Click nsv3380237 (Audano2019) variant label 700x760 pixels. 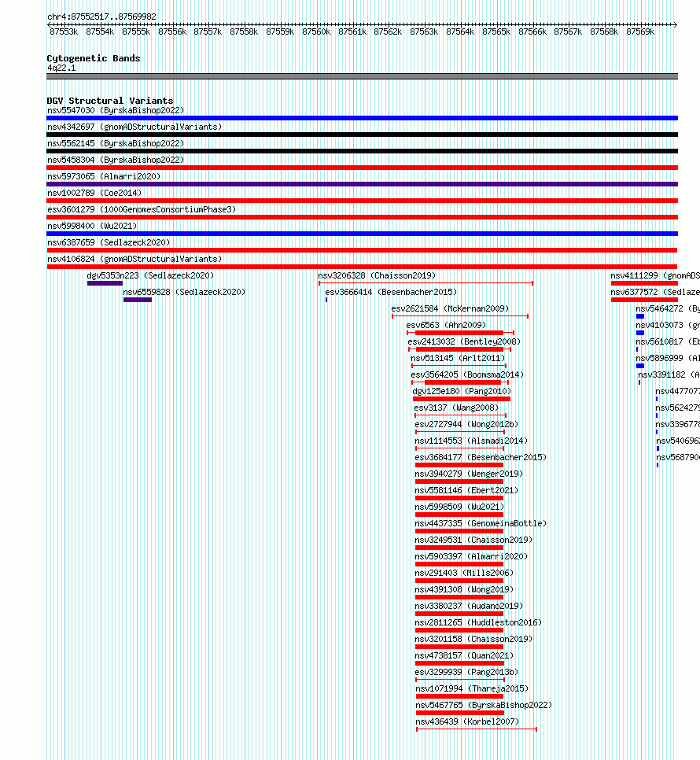pyautogui.click(x=469, y=606)
